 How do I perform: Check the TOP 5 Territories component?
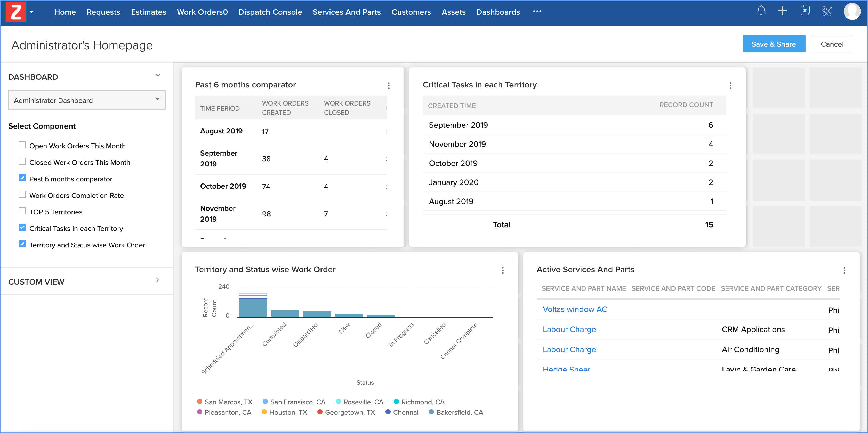22,211
